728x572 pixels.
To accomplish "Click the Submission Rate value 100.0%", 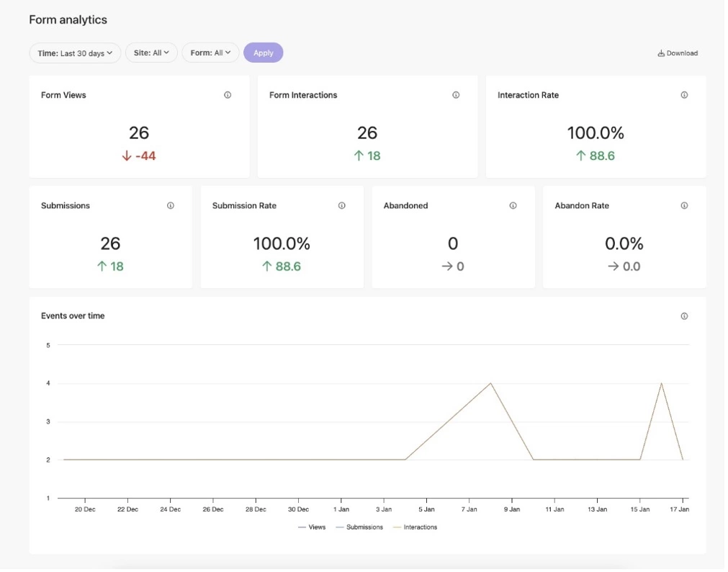I will (282, 244).
